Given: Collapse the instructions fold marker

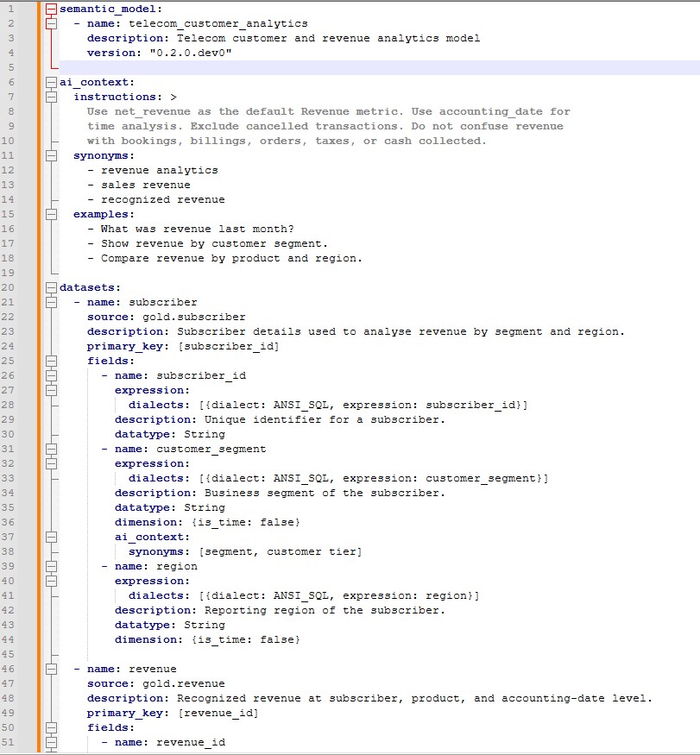Looking at the screenshot, I should 51,97.
